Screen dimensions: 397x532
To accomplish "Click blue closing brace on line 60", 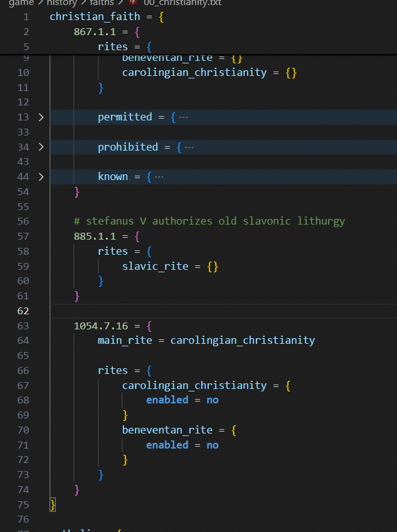I will coord(101,281).
